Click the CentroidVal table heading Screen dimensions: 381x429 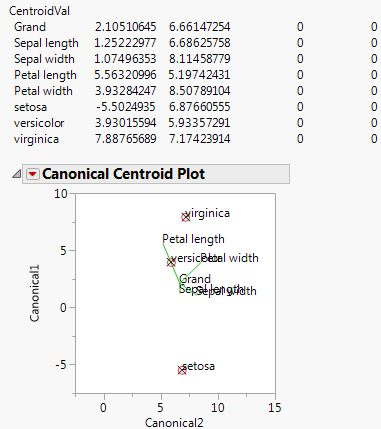(x=39, y=11)
